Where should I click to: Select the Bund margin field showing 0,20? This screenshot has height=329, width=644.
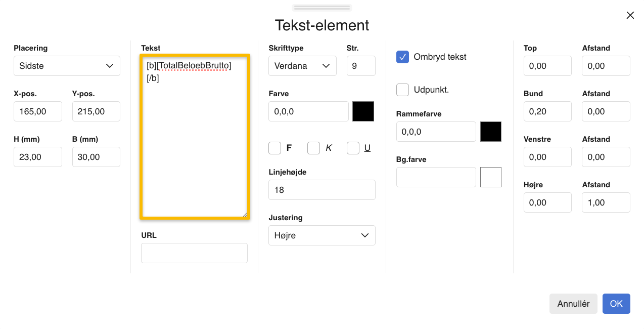coord(547,111)
